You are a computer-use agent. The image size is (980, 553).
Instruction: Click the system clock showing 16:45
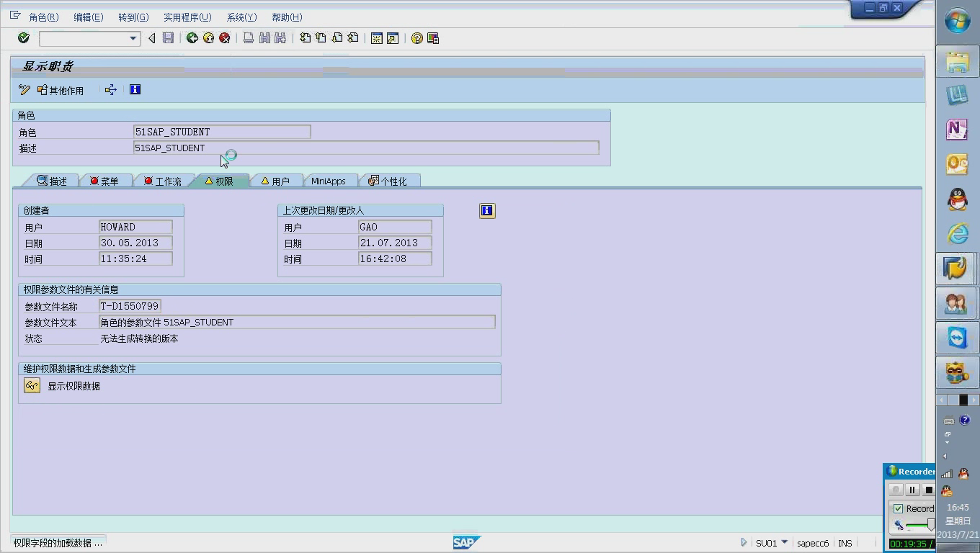[x=958, y=508]
